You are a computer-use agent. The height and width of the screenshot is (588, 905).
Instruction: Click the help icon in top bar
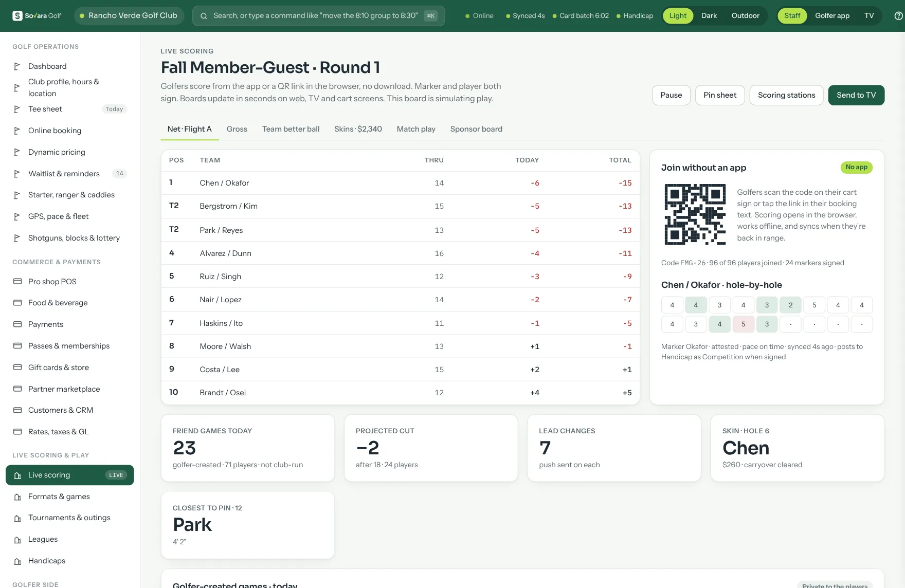pyautogui.click(x=898, y=16)
